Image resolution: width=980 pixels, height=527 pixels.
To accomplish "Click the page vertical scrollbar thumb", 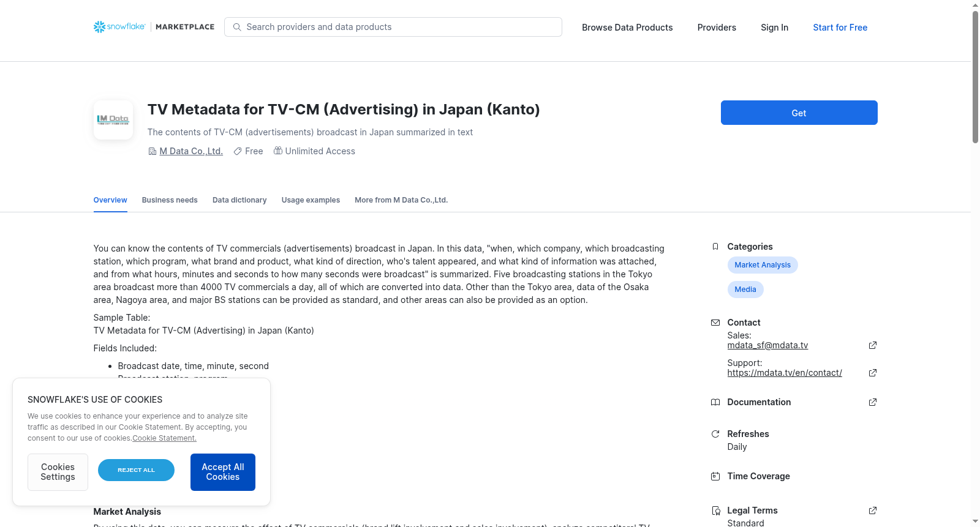I will coord(975,77).
